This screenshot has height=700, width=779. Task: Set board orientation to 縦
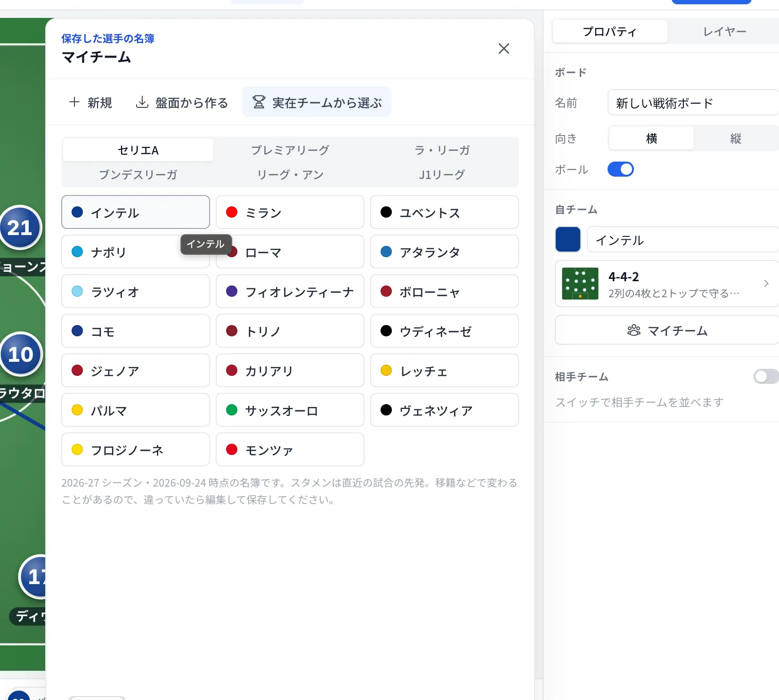click(x=736, y=138)
